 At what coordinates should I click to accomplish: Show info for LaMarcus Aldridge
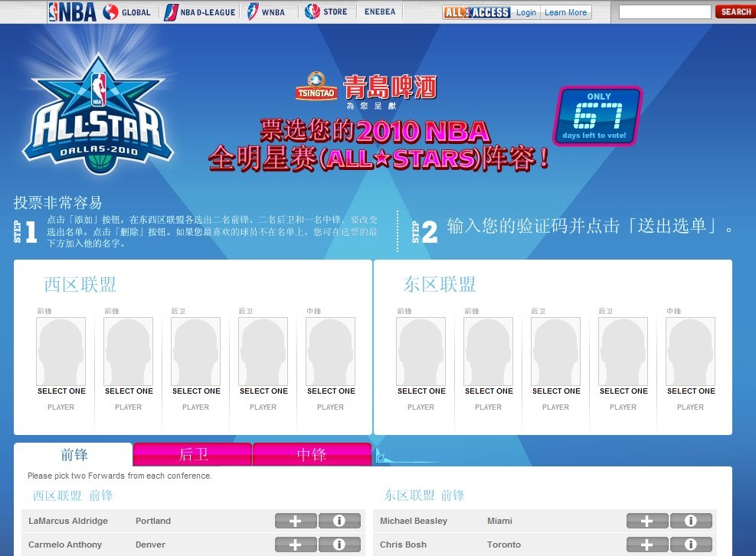339,521
